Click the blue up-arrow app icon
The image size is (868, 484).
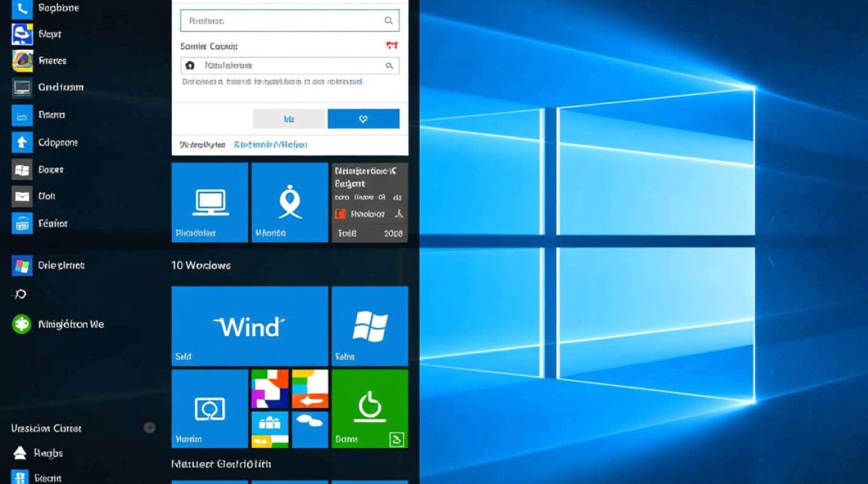(x=22, y=143)
